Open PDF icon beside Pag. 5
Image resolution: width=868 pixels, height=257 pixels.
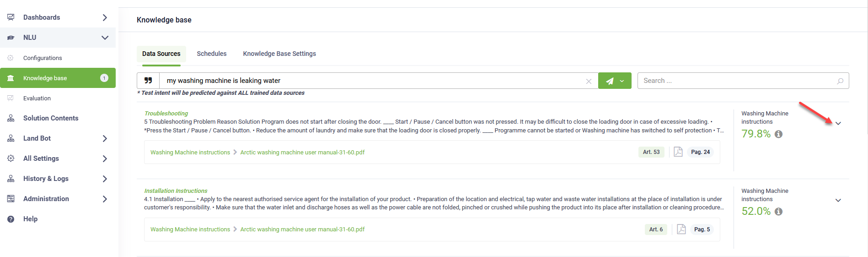point(681,229)
